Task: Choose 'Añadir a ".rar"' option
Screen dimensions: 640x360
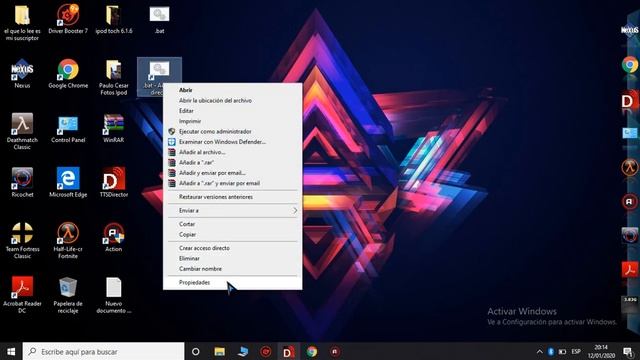Action: 233,162
